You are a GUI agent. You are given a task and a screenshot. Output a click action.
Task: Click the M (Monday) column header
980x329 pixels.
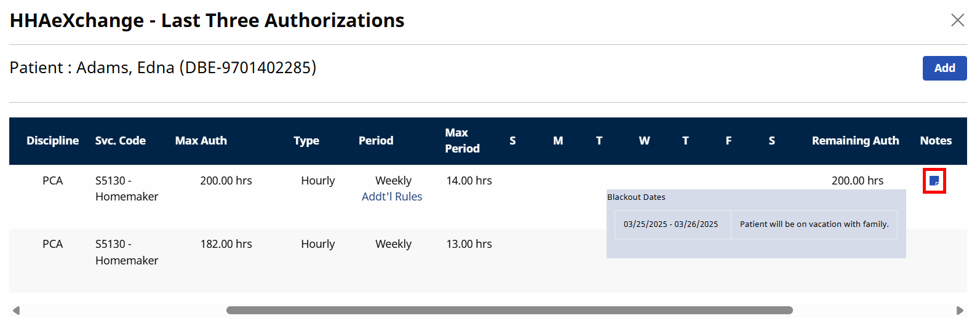click(557, 141)
